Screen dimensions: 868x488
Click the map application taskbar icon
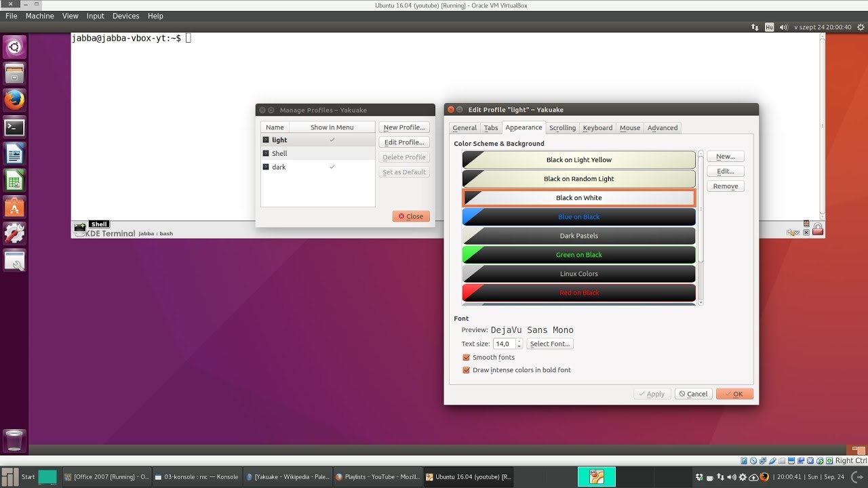[x=597, y=476]
